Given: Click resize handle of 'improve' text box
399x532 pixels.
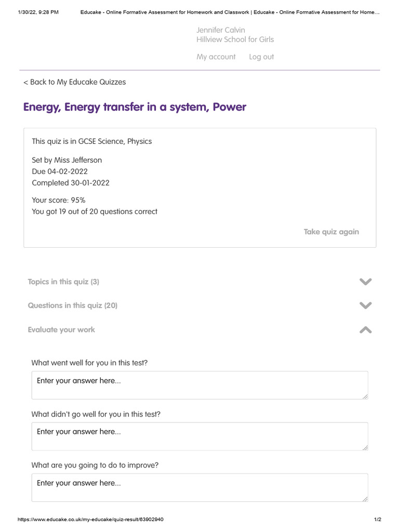Looking at the screenshot, I should pos(365,499).
